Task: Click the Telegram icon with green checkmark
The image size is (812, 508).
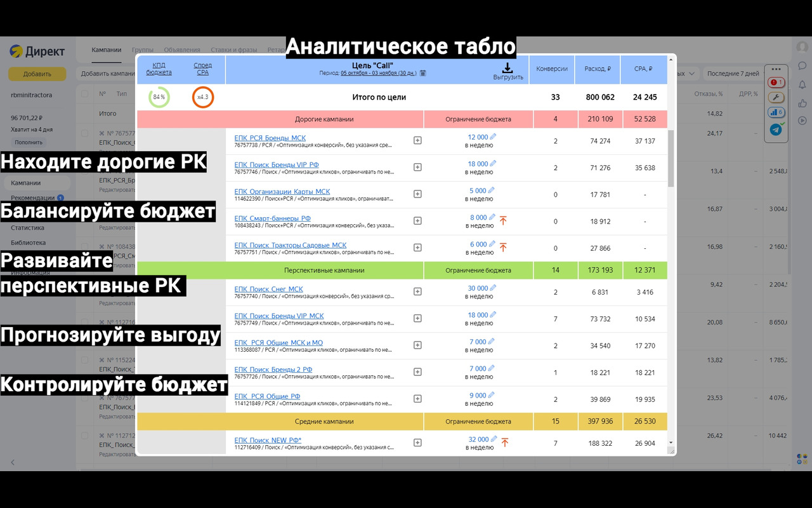Action: point(775,129)
